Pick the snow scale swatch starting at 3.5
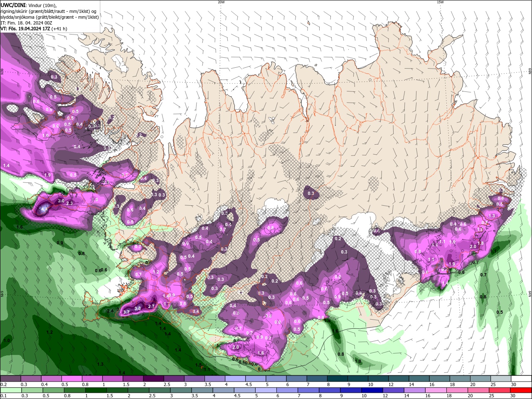532x399 pixels. tap(214, 379)
